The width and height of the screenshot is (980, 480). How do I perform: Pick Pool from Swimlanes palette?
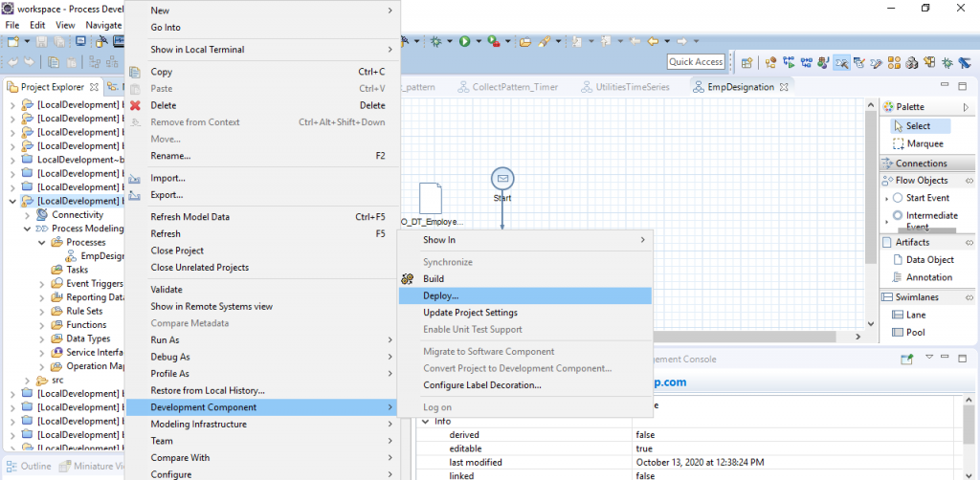click(x=909, y=332)
